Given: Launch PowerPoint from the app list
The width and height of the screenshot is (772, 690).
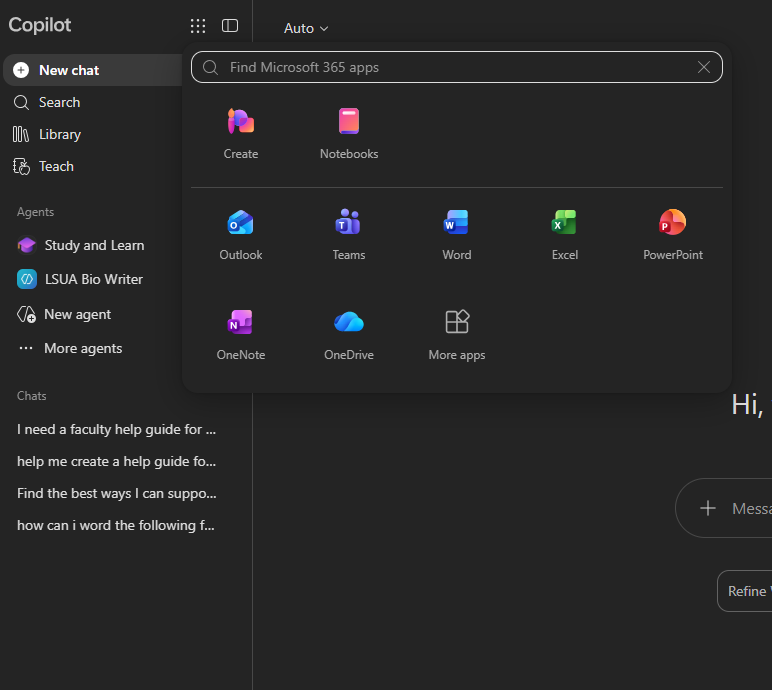Looking at the screenshot, I should [x=673, y=234].
